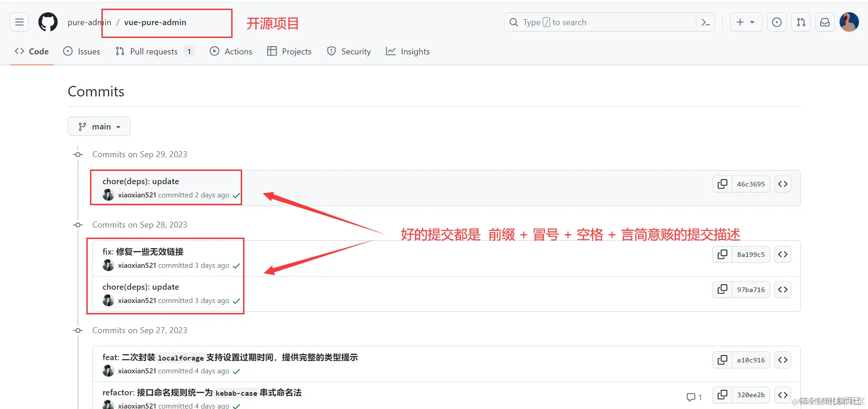Go to GitHub home via Octocat logo
This screenshot has height=409, width=868.
pos(48,22)
